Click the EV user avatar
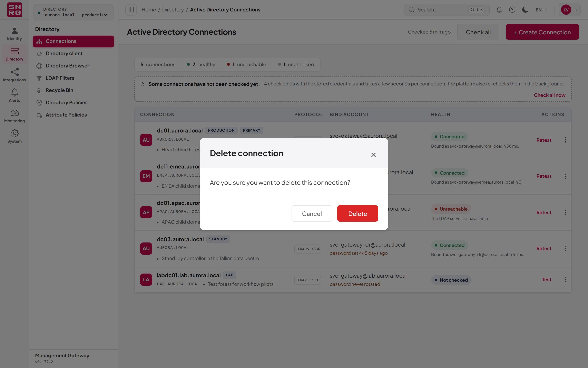The height and width of the screenshot is (368, 588). click(x=566, y=10)
